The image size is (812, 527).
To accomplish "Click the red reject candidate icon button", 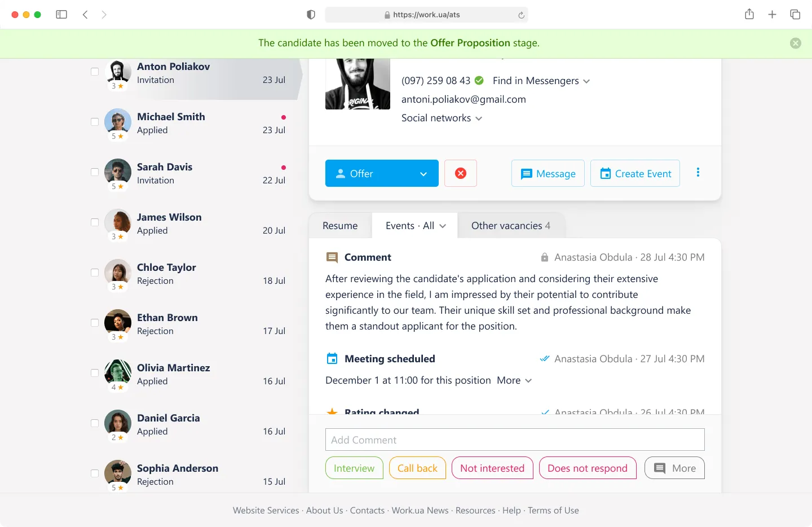I will pos(460,173).
